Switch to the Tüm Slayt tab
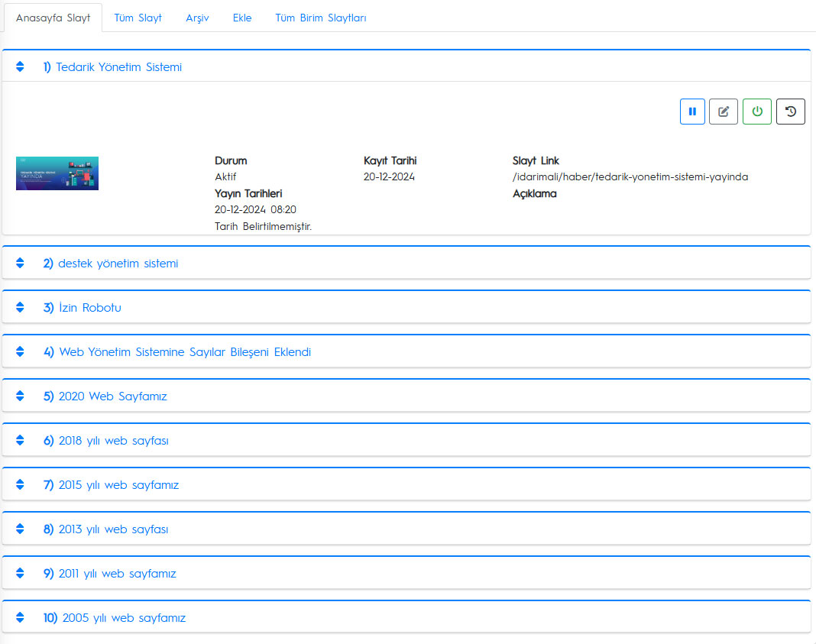 138,18
